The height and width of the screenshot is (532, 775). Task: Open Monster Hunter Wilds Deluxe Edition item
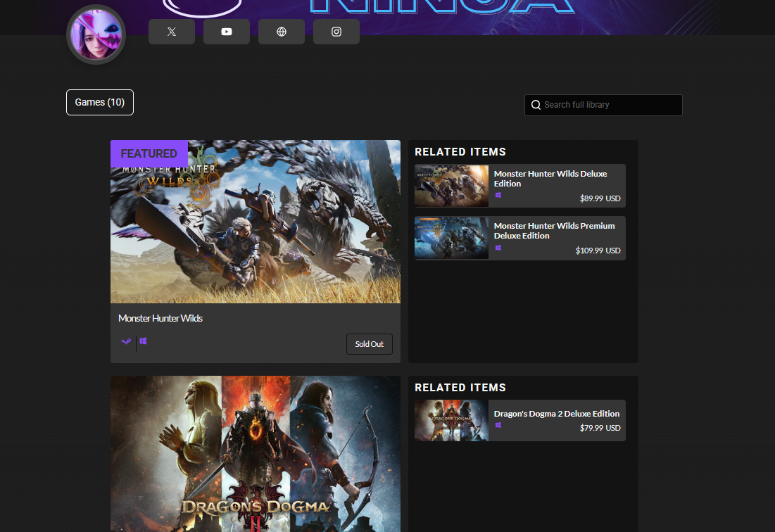pos(520,186)
